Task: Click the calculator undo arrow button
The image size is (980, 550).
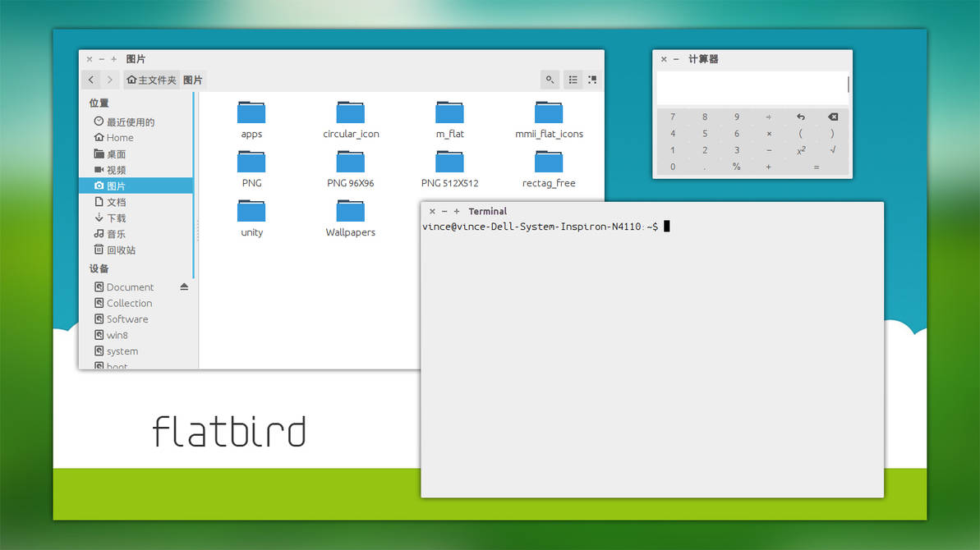Action: (x=801, y=117)
